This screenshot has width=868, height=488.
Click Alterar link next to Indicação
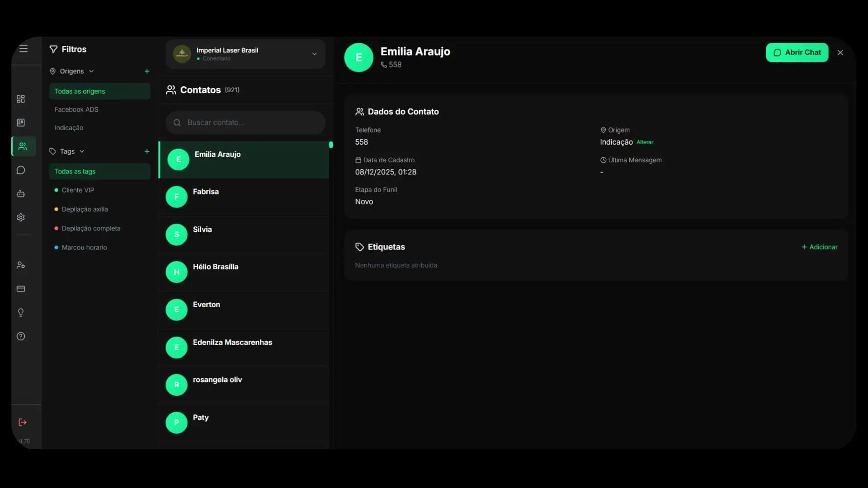[x=645, y=142]
